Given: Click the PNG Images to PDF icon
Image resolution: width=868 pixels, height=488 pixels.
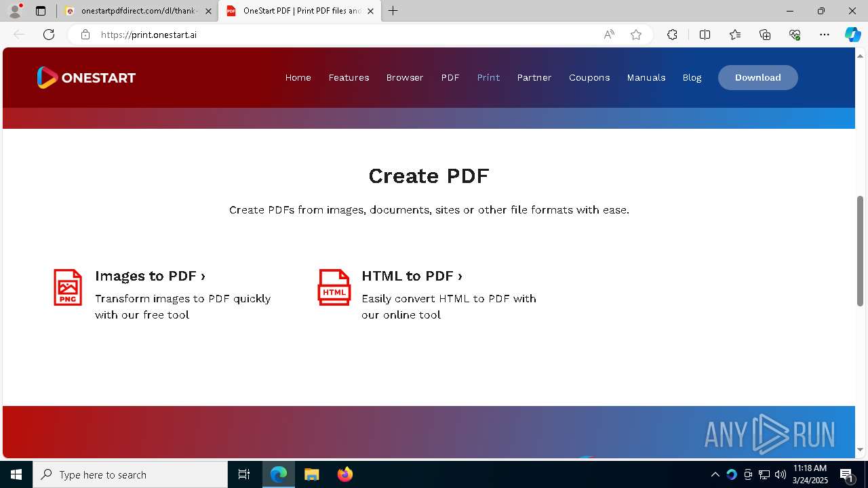Looking at the screenshot, I should (x=68, y=287).
